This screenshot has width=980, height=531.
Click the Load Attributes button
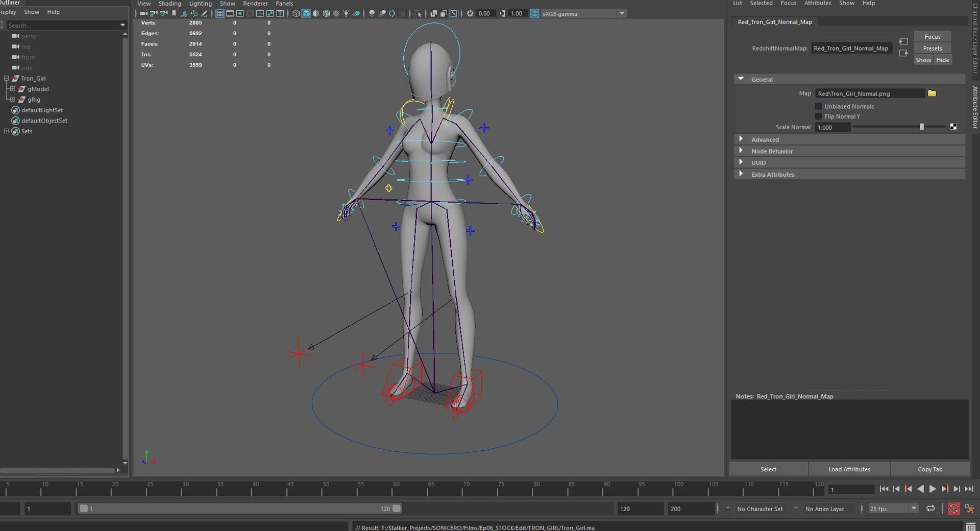click(849, 469)
